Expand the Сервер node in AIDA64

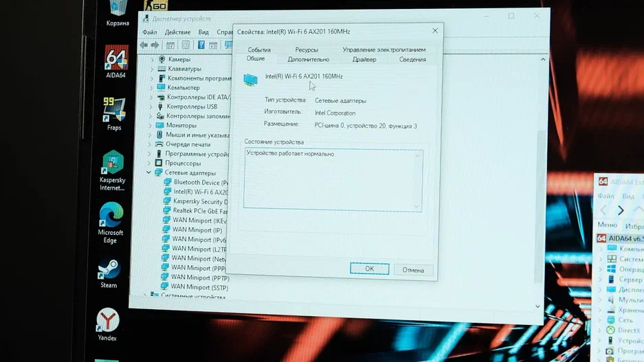click(601, 280)
